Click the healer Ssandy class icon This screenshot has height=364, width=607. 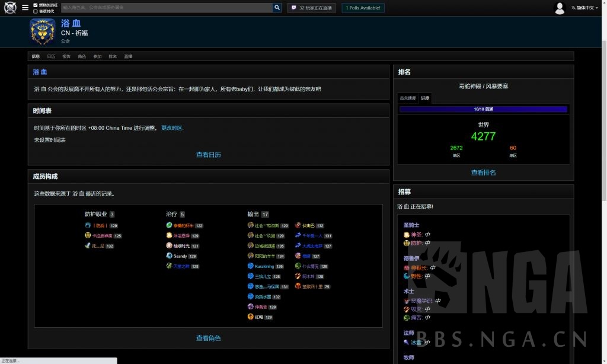tap(169, 256)
